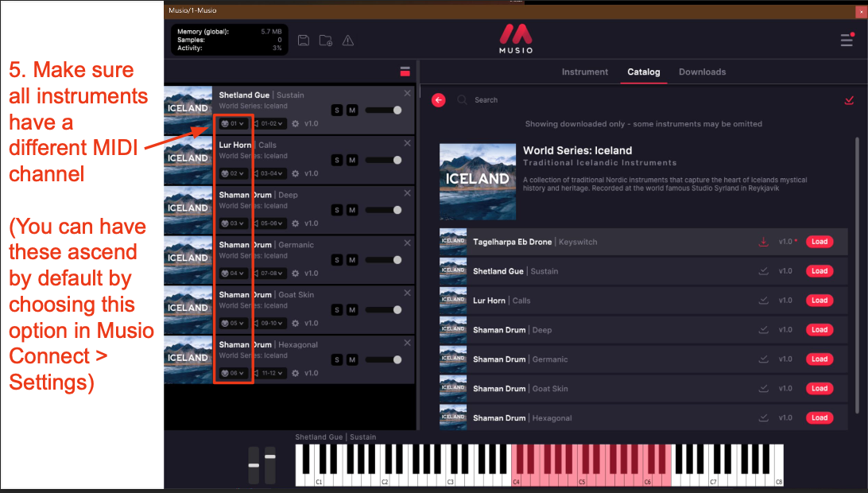The height and width of the screenshot is (493, 868).
Task: Switch to the Instrument tab
Action: click(x=584, y=72)
